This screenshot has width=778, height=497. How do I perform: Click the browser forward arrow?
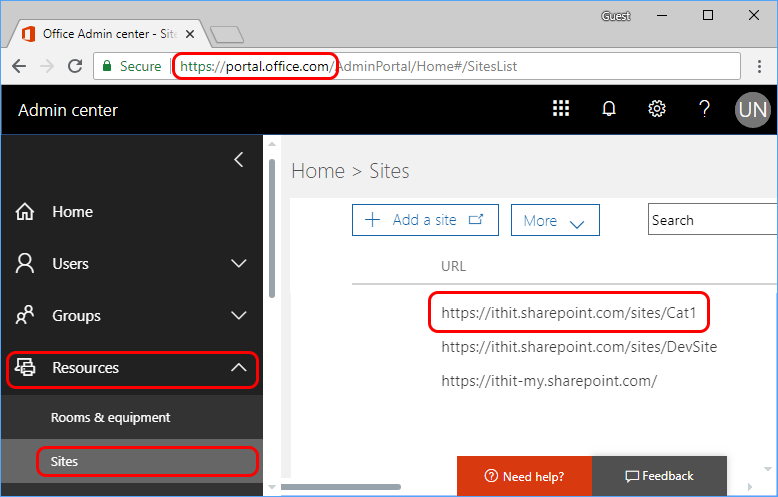(47, 66)
